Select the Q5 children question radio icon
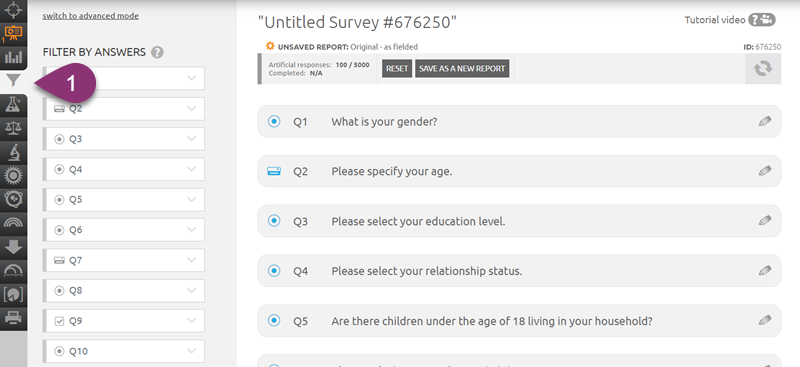This screenshot has width=800, height=367. (274, 320)
